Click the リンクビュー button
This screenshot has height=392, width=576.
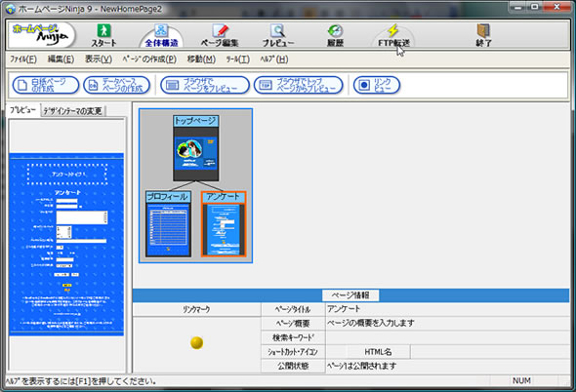coord(377,85)
